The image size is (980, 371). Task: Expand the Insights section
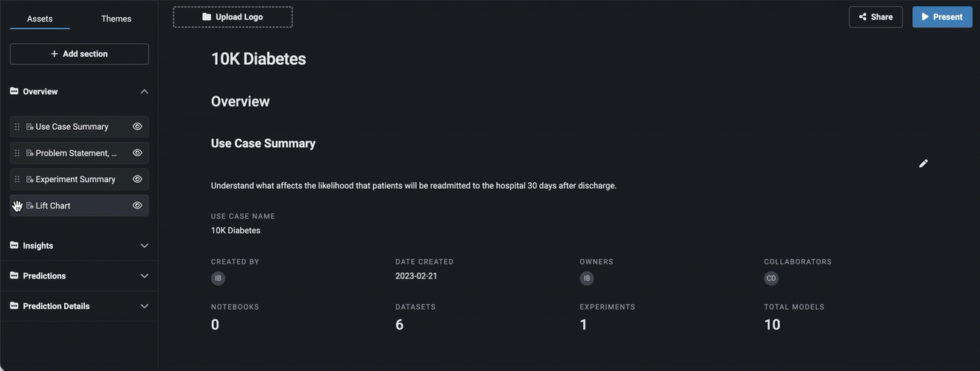[x=145, y=246]
